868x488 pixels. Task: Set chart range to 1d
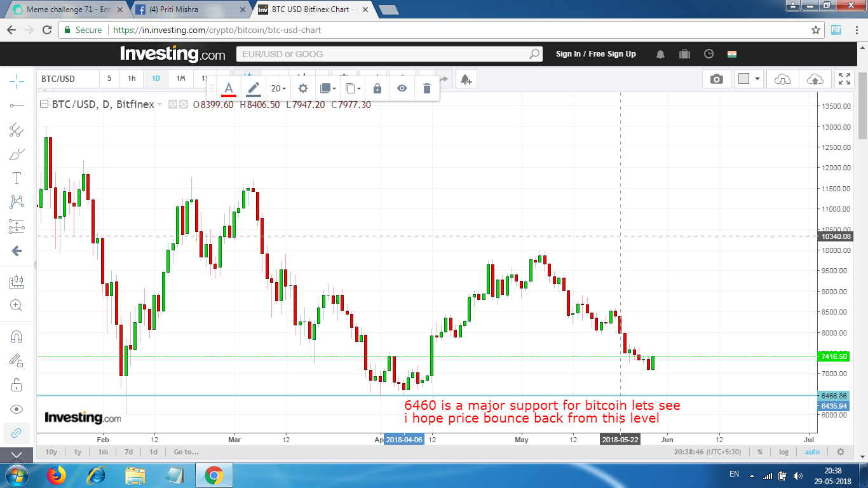tap(153, 452)
